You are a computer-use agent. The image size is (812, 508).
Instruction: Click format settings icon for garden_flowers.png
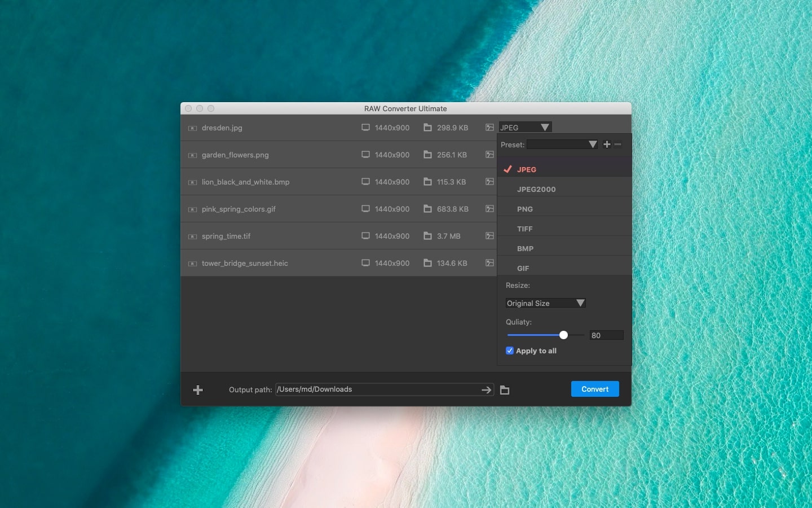pos(489,155)
